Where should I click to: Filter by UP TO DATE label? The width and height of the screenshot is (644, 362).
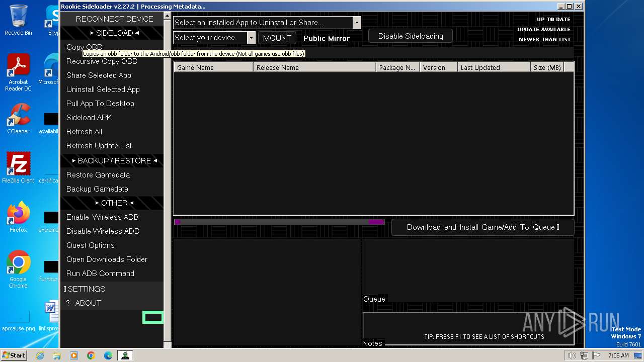(x=553, y=20)
